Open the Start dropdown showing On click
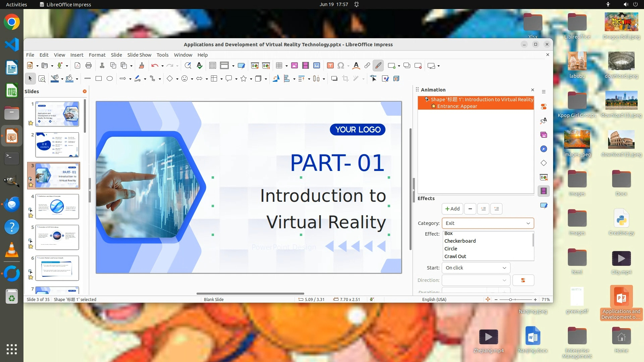644x362 pixels. pyautogui.click(x=476, y=268)
